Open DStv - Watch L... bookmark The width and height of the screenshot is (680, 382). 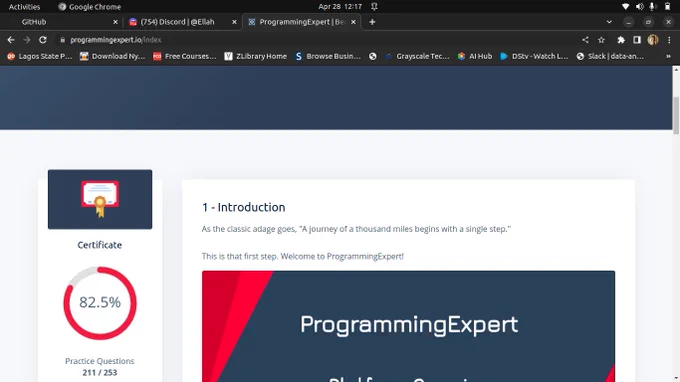pyautogui.click(x=534, y=56)
